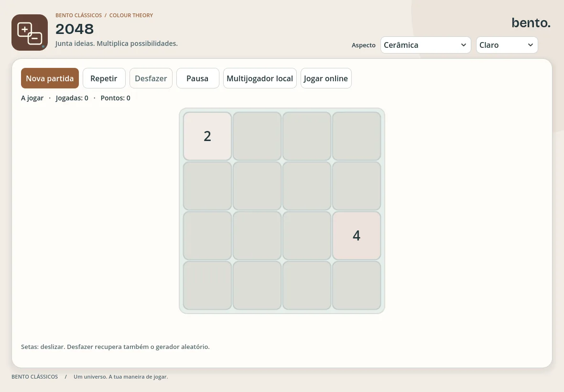
Task: Click the BENTO CLÁSSICOS breadcrumb at top
Action: 78,15
